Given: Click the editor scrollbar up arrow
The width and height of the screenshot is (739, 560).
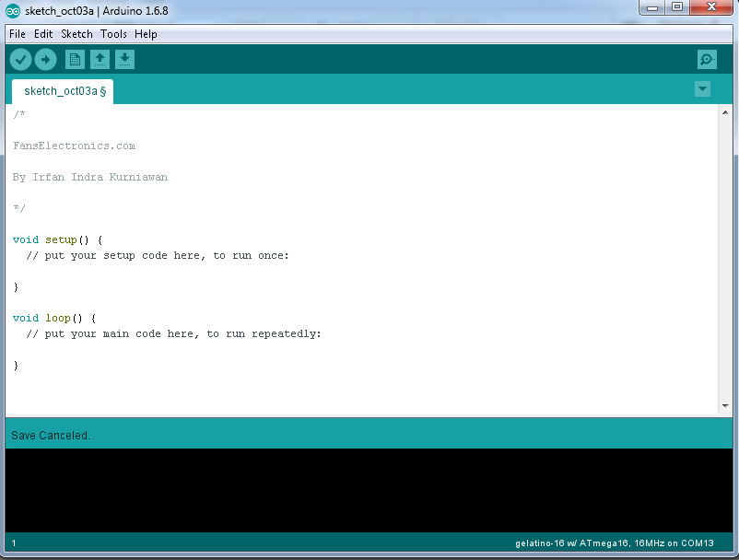Looking at the screenshot, I should (724, 112).
